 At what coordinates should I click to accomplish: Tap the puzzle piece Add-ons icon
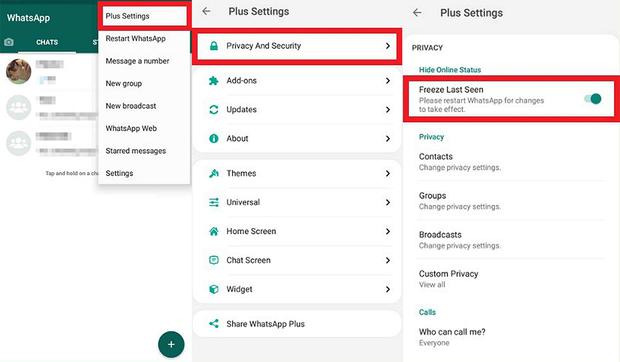click(214, 81)
